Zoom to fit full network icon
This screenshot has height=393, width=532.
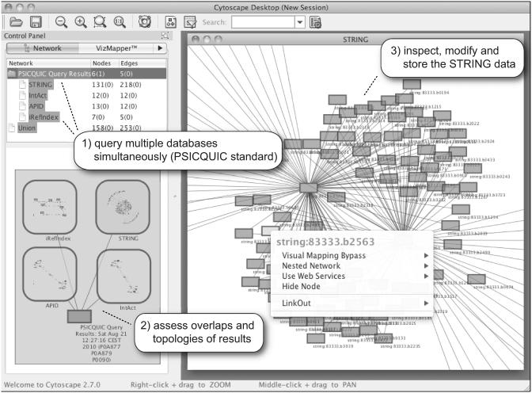pyautogui.click(x=120, y=22)
